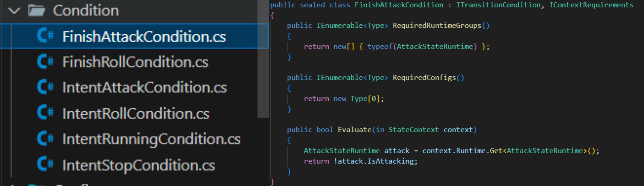Open IntentRunningCondition.cs file
Viewport: 644px width, 186px height.
click(152, 139)
